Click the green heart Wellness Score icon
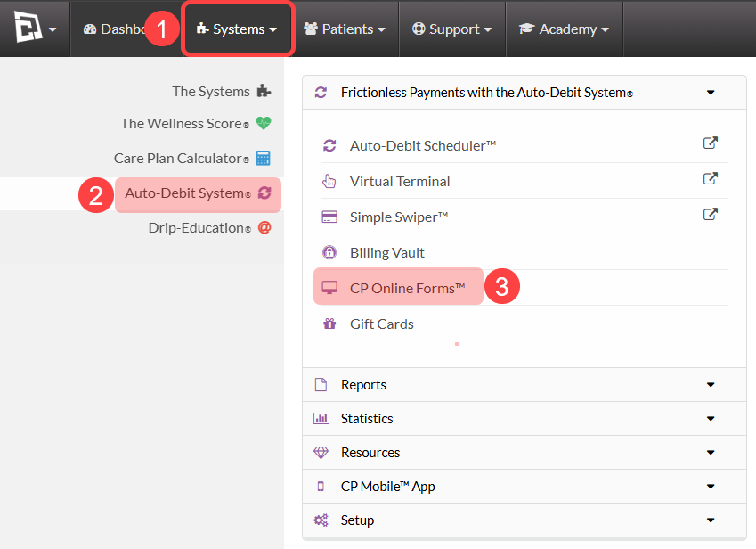The image size is (756, 549). [264, 124]
